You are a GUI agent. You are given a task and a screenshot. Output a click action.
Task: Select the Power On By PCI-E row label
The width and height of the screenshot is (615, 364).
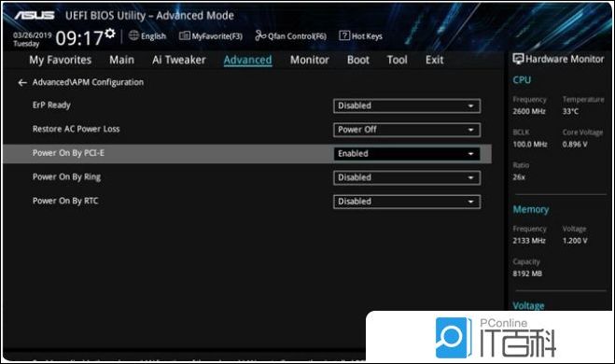coord(68,153)
